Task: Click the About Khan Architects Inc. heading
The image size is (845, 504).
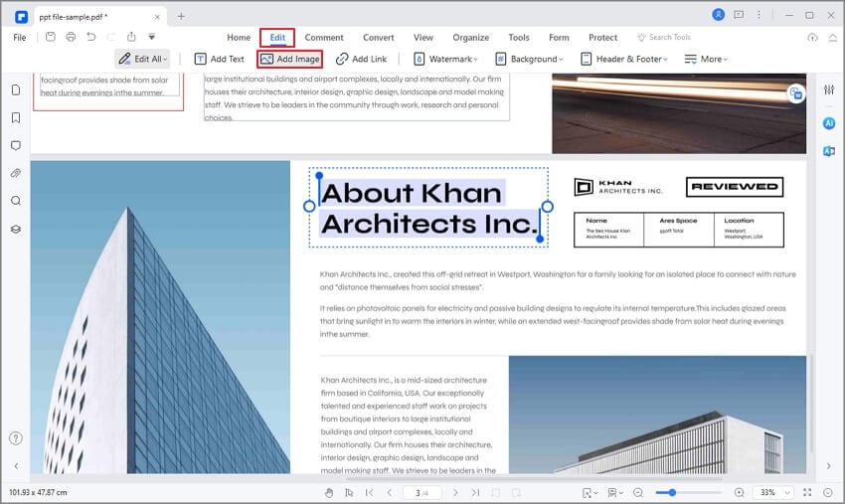Action: coord(428,208)
